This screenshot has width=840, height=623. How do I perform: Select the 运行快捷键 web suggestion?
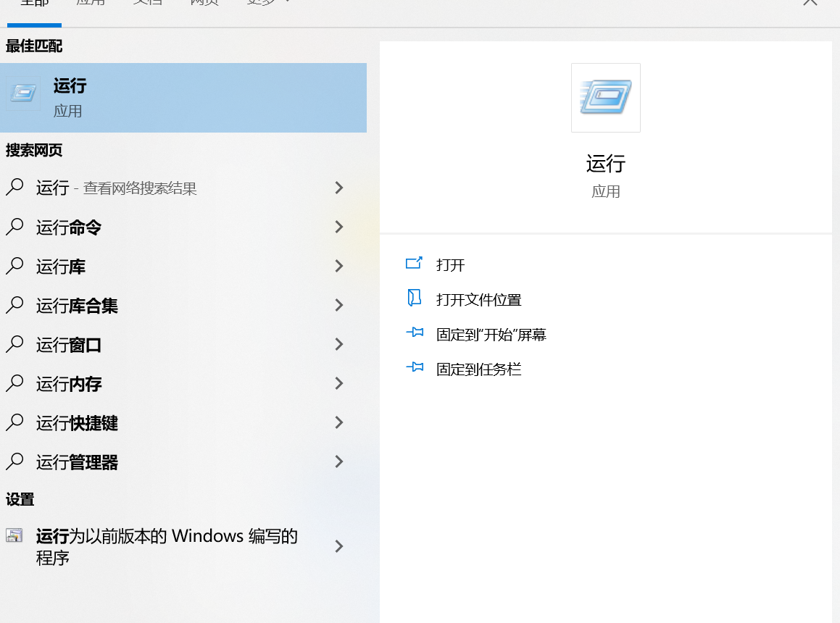183,422
